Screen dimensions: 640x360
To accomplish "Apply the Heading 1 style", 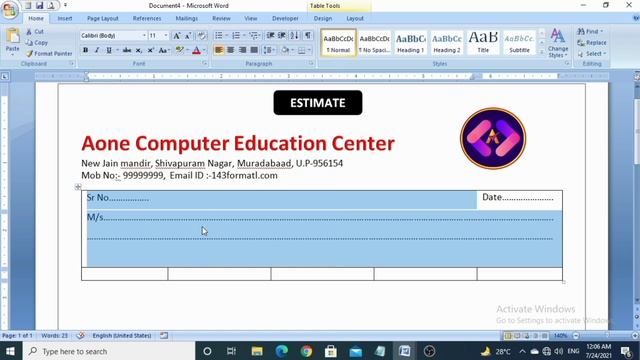I will [x=411, y=42].
